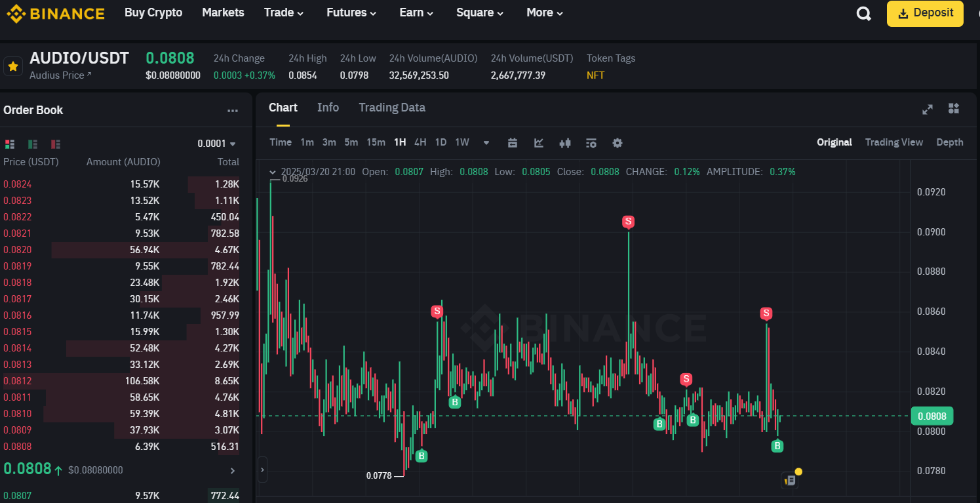Image resolution: width=980 pixels, height=503 pixels.
Task: Select the combined buy/sell order book view
Action: (x=10, y=144)
